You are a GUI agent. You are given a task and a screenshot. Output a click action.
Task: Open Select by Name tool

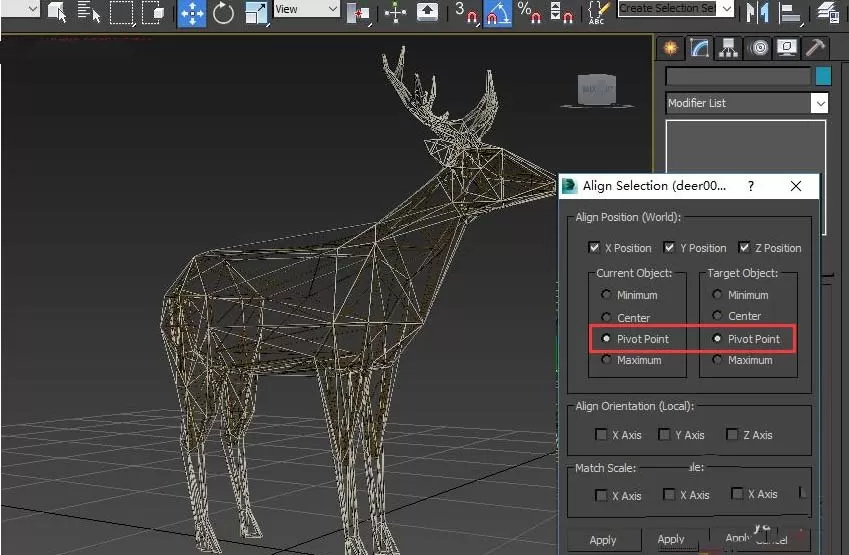(88, 11)
